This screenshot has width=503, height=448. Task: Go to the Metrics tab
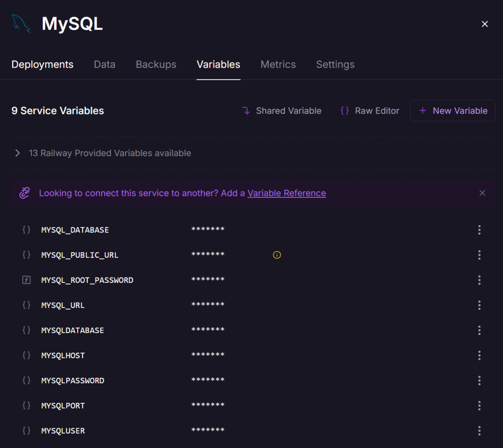(x=278, y=64)
